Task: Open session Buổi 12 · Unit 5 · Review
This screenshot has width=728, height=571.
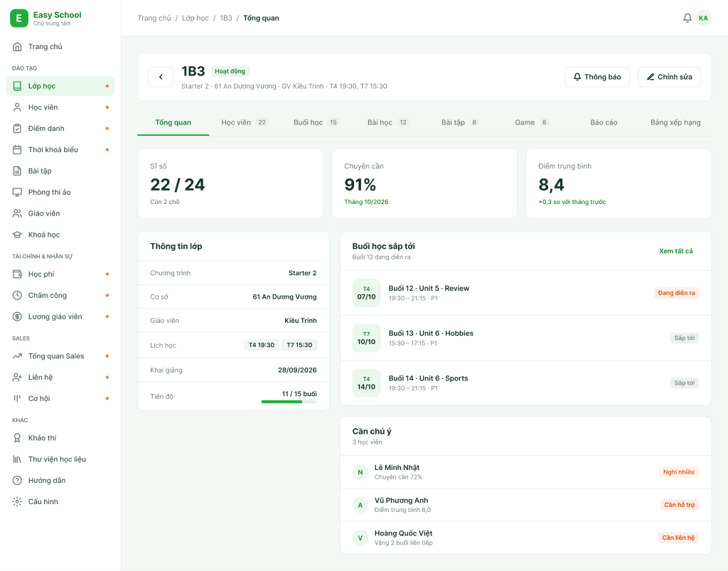Action: point(525,293)
